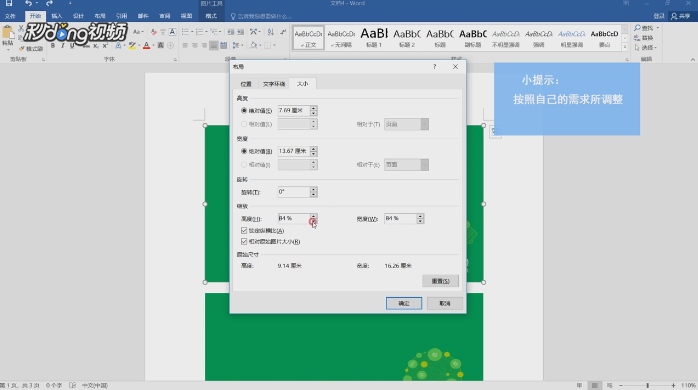Click the Distributed alignment icon

pyautogui.click(x=223, y=45)
